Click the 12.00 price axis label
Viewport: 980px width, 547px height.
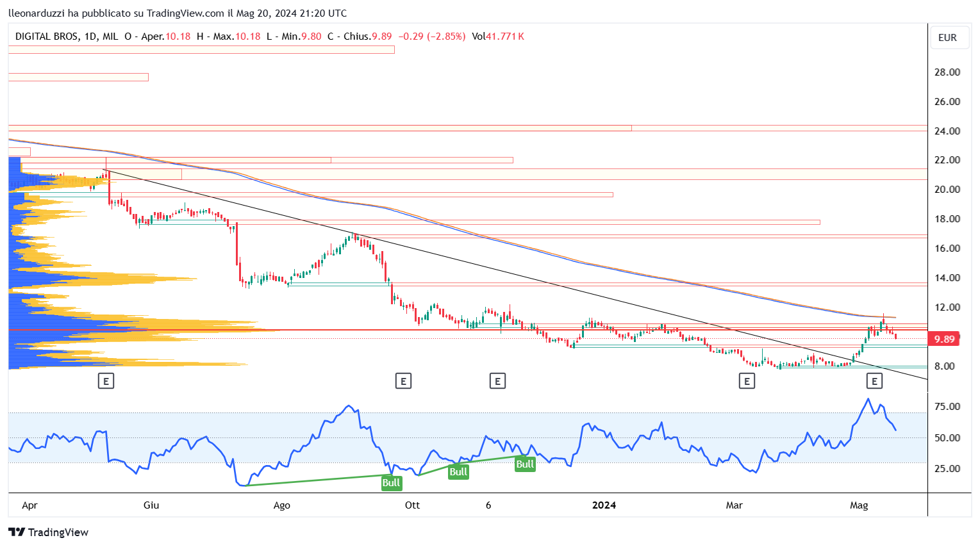tap(947, 307)
